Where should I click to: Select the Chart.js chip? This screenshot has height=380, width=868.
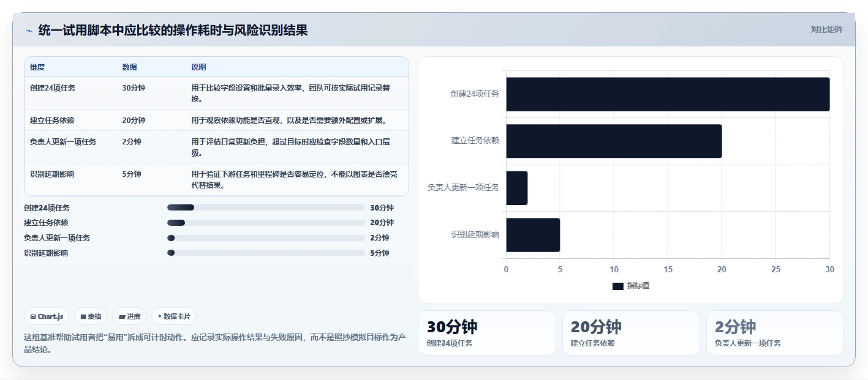pos(47,316)
